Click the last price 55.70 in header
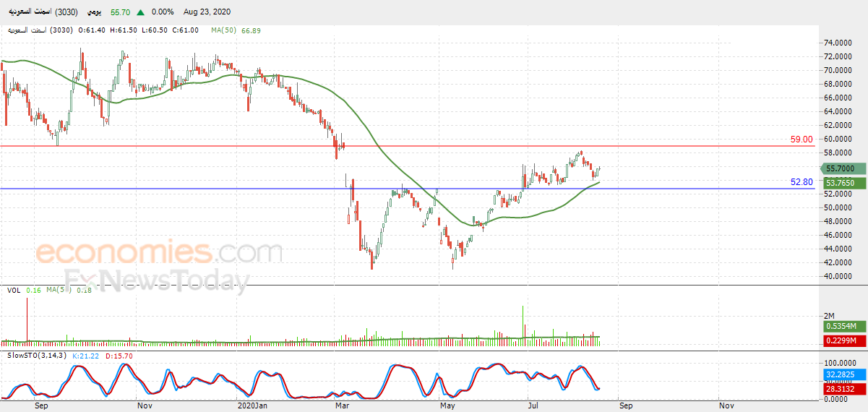Viewport: 868px width, 412px height. tap(119, 12)
